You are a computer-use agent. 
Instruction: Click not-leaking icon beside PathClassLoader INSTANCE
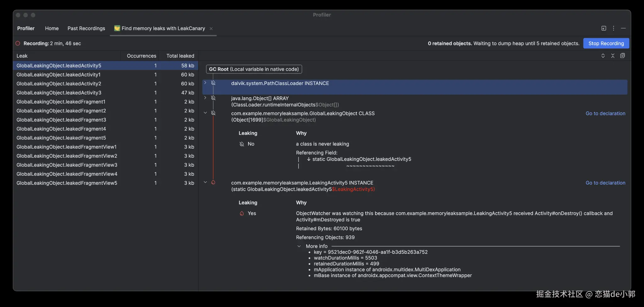click(x=213, y=83)
